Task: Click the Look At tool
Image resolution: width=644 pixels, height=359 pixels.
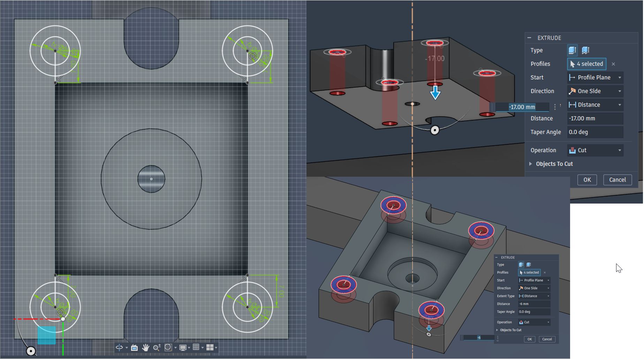Action: (x=134, y=347)
